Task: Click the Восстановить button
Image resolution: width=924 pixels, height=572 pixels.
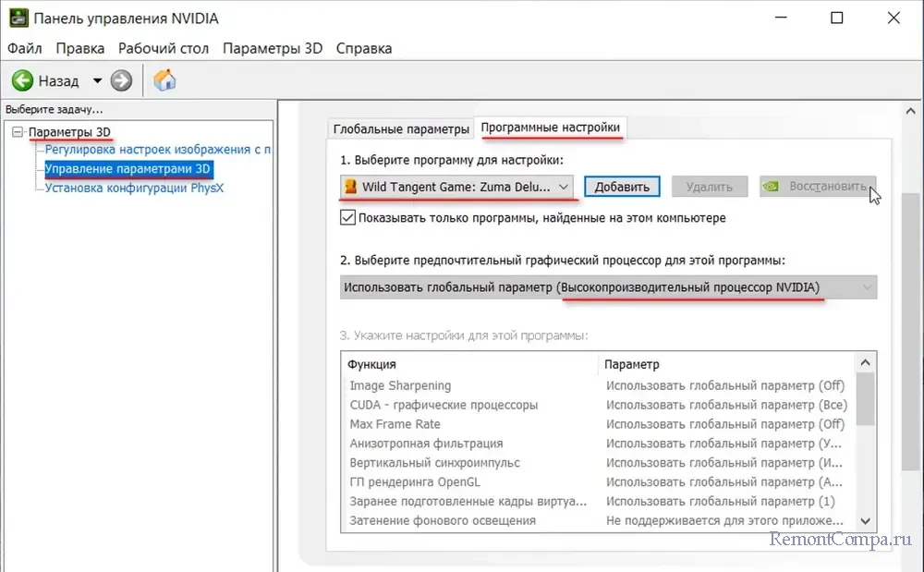Action: tap(817, 187)
